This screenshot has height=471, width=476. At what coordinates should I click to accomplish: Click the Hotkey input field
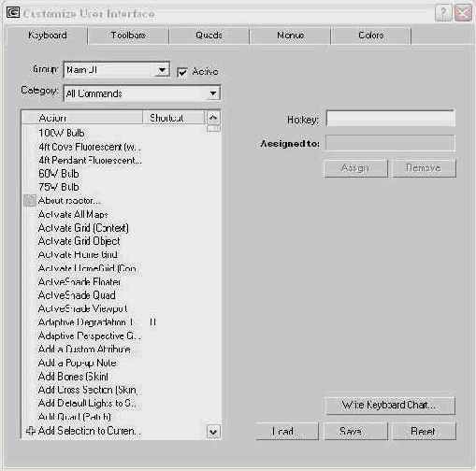click(x=390, y=119)
